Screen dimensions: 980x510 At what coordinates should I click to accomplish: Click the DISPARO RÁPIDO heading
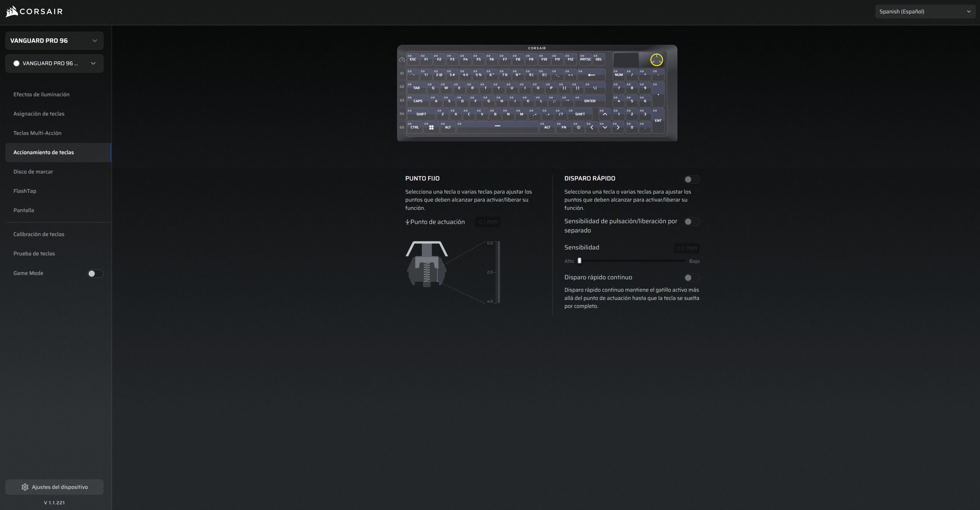pyautogui.click(x=590, y=178)
